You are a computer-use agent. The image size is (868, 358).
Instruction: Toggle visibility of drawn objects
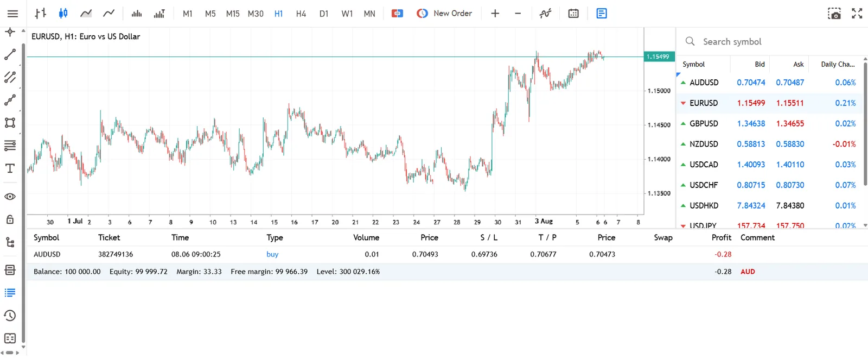pos(10,197)
